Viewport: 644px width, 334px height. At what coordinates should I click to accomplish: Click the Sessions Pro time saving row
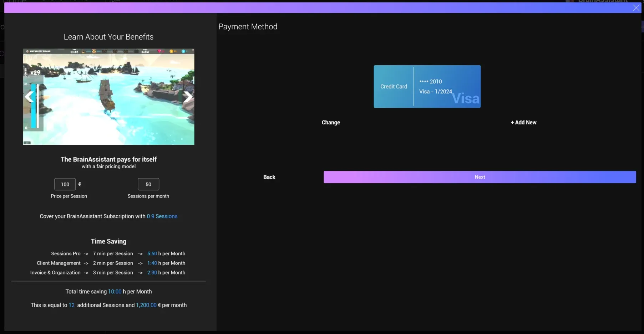pyautogui.click(x=118, y=253)
